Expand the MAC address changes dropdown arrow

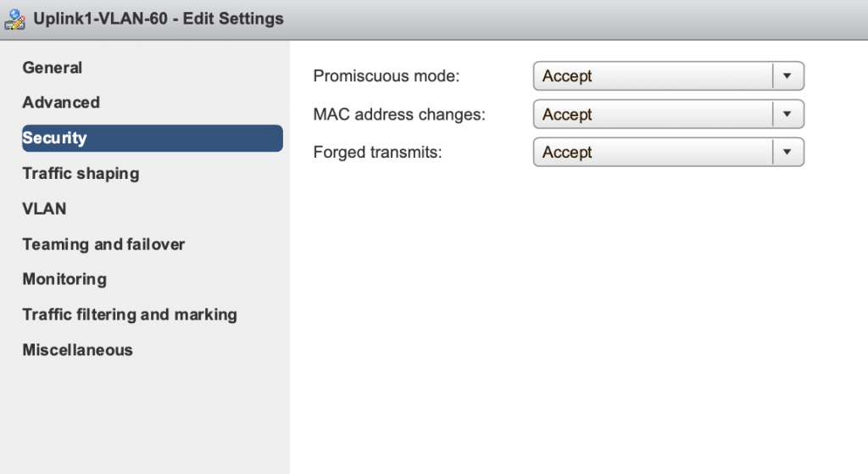[x=787, y=114]
